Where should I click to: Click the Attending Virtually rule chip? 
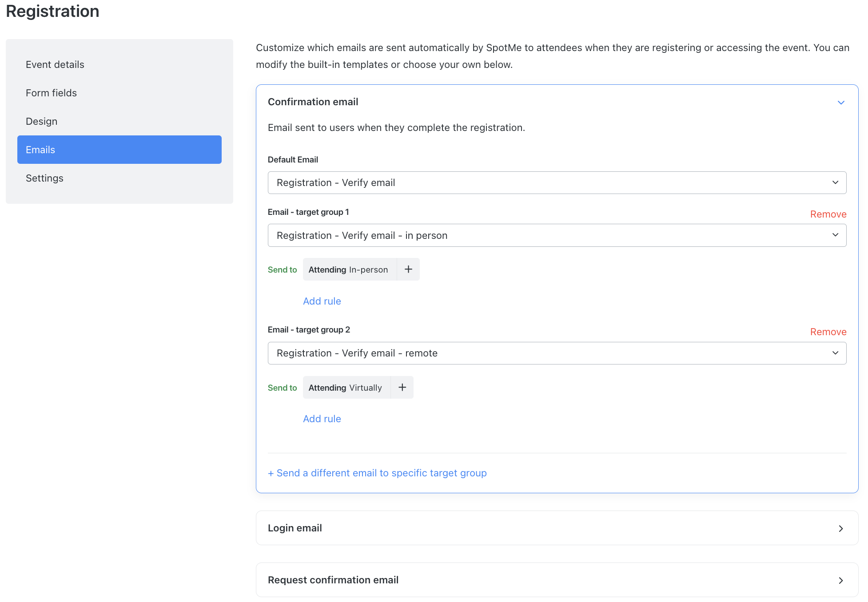(346, 387)
